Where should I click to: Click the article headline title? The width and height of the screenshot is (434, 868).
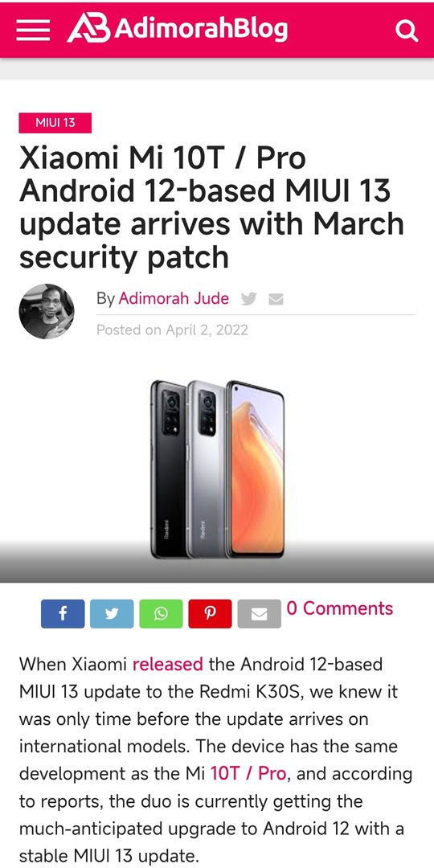pyautogui.click(x=211, y=207)
